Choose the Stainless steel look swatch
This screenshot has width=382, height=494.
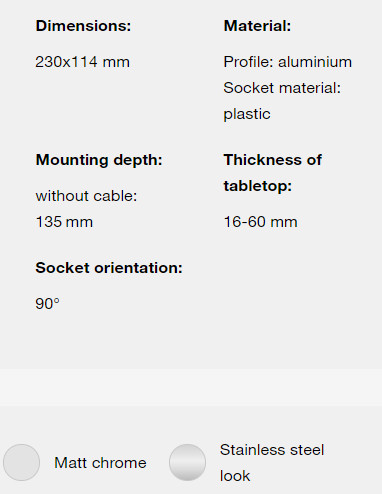click(187, 462)
